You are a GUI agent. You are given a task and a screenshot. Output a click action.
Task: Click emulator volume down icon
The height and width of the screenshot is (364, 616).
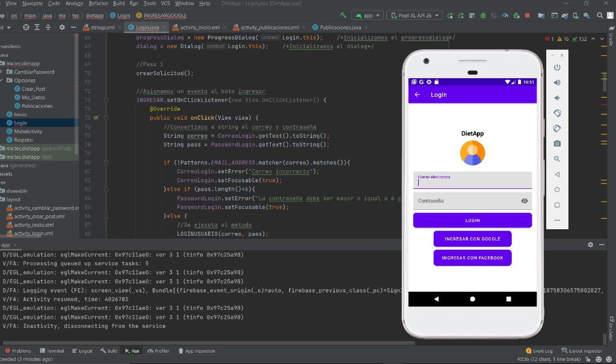point(557,98)
